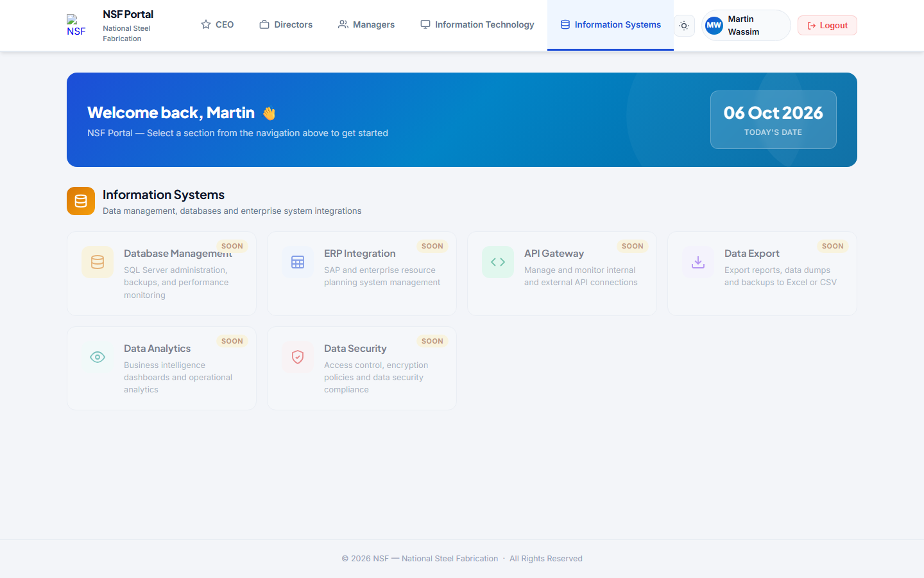Click the Data Analytics eye icon
The image size is (924, 578).
pyautogui.click(x=98, y=357)
